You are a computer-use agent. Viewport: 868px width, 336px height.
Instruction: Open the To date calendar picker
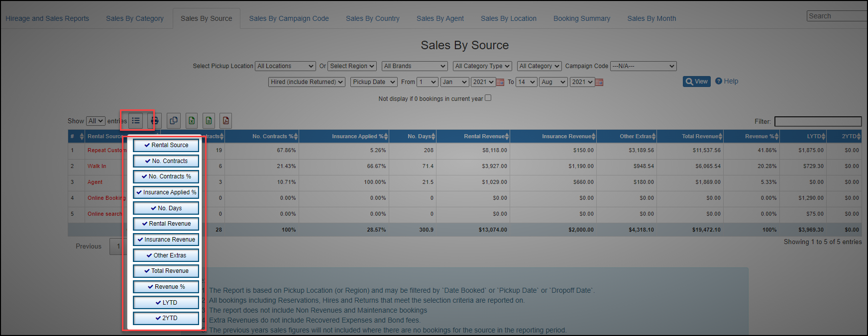pos(599,83)
